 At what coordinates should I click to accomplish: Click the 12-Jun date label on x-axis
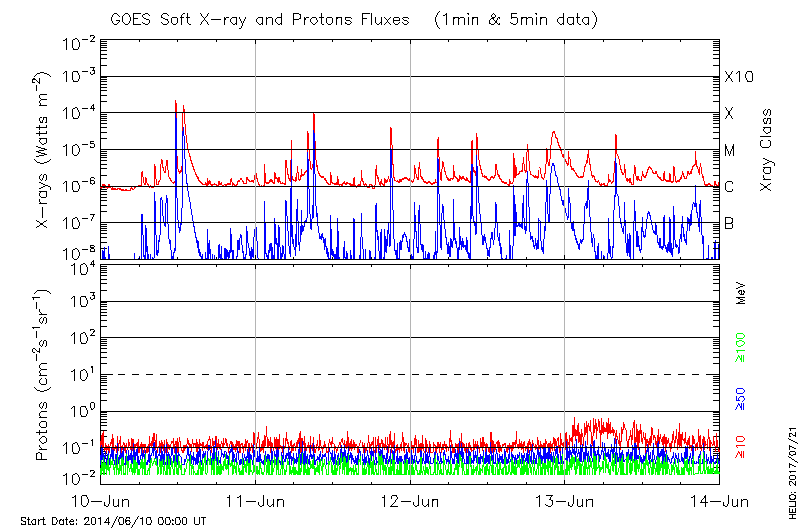[411, 502]
